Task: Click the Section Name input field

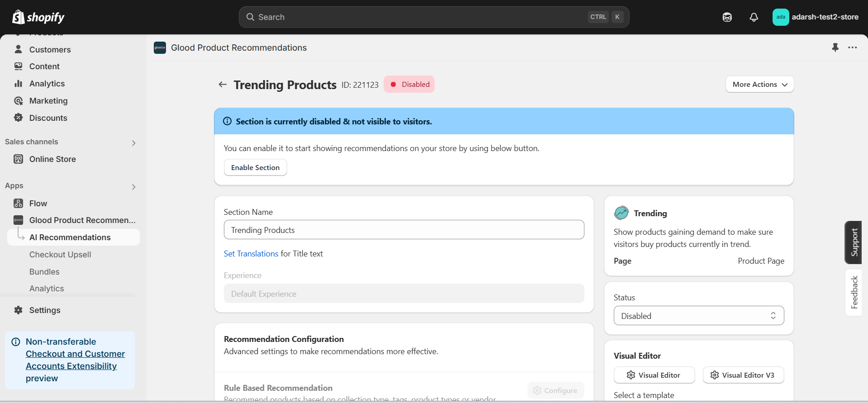Action: [403, 230]
